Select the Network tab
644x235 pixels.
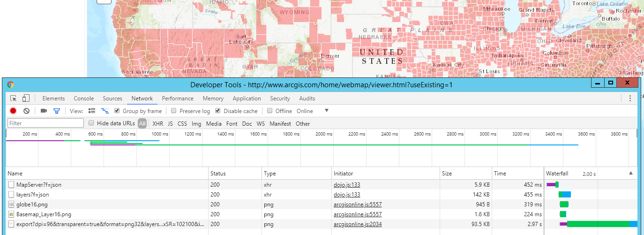point(142,99)
